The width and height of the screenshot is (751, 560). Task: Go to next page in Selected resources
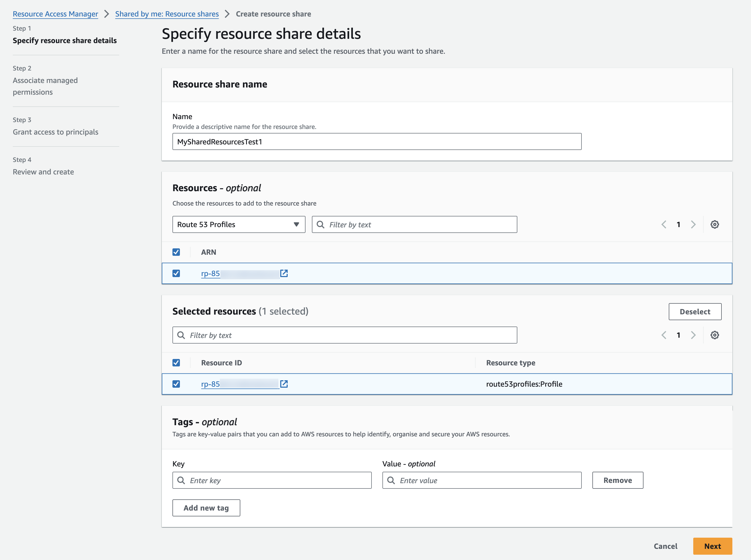click(x=693, y=335)
